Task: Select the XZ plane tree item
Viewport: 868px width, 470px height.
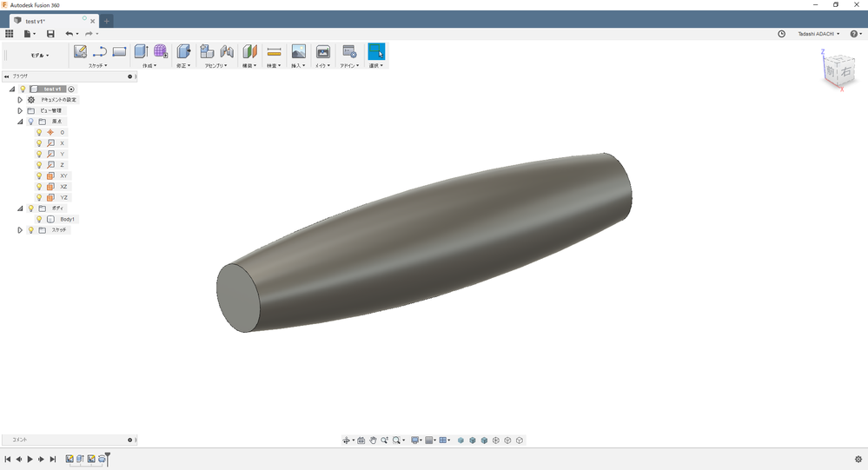Action: point(63,187)
